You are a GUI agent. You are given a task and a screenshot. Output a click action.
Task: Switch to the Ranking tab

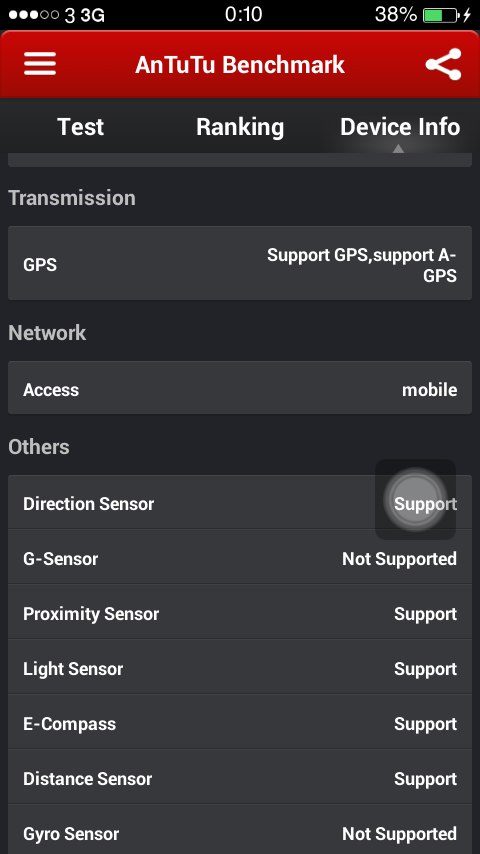tap(240, 127)
